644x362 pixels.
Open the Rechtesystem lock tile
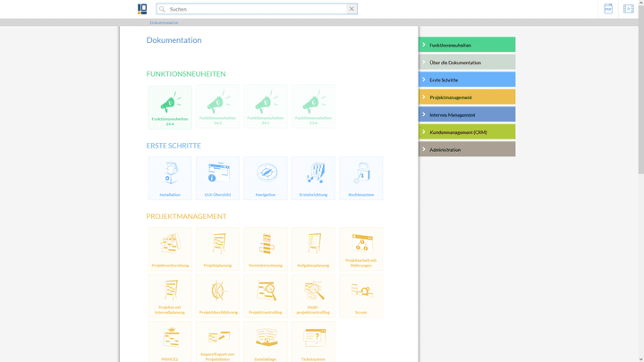pos(361,178)
